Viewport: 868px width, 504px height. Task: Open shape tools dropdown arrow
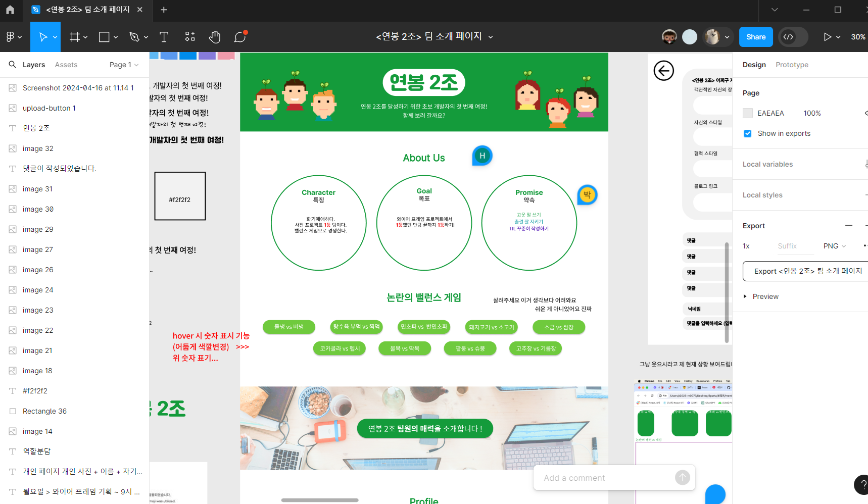116,37
